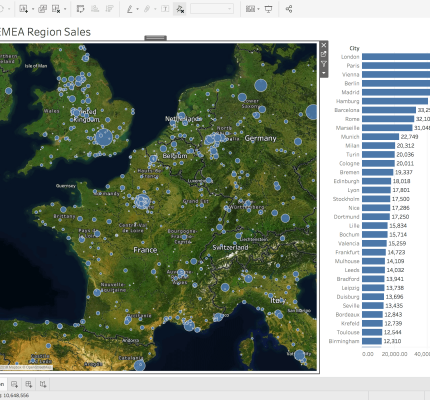Image resolution: width=430 pixels, height=400 pixels.
Task: Select the Paris cluster mark on map
Action: [143, 201]
